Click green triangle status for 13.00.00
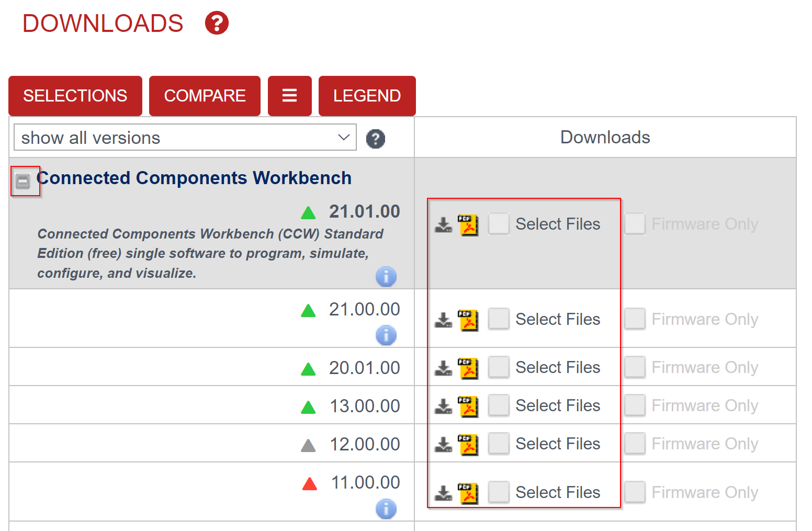Image resolution: width=812 pixels, height=531 pixels. pos(309,407)
